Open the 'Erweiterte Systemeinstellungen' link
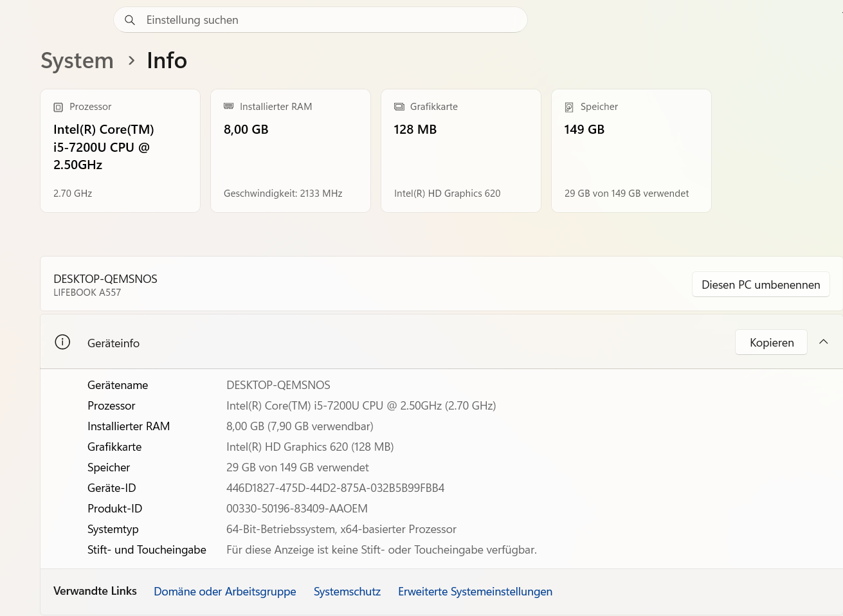 [x=475, y=592]
